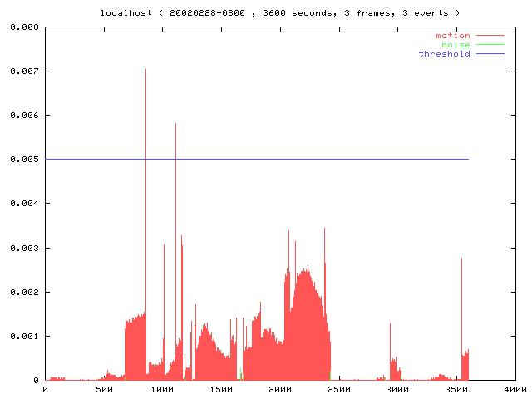
Task: Select the threshold legend label
Action: click(444, 54)
